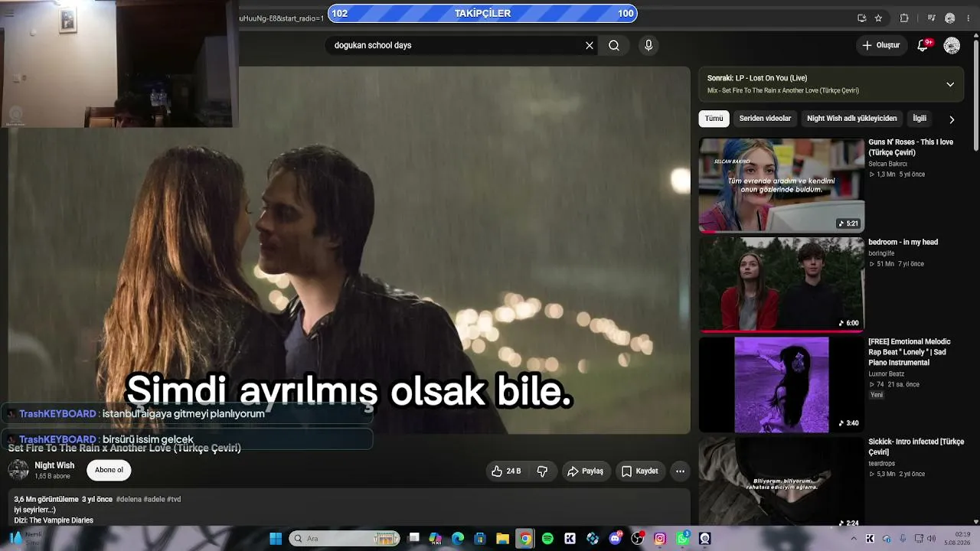The height and width of the screenshot is (551, 980).
Task: Clear the YouTube search box text
Action: pyautogui.click(x=590, y=45)
